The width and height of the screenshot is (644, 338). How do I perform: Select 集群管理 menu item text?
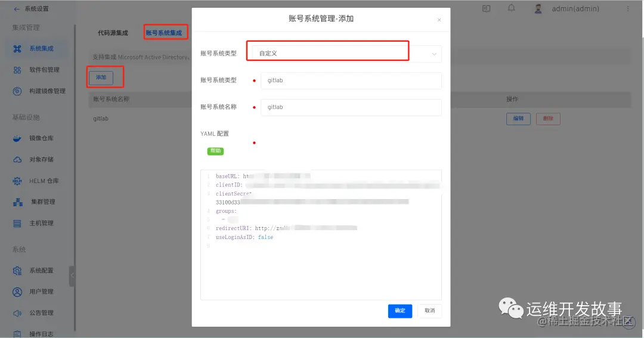point(43,201)
